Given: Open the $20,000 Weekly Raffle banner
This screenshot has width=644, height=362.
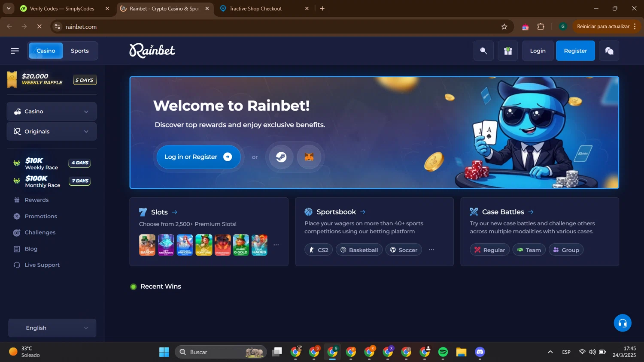Looking at the screenshot, I should 52,79.
